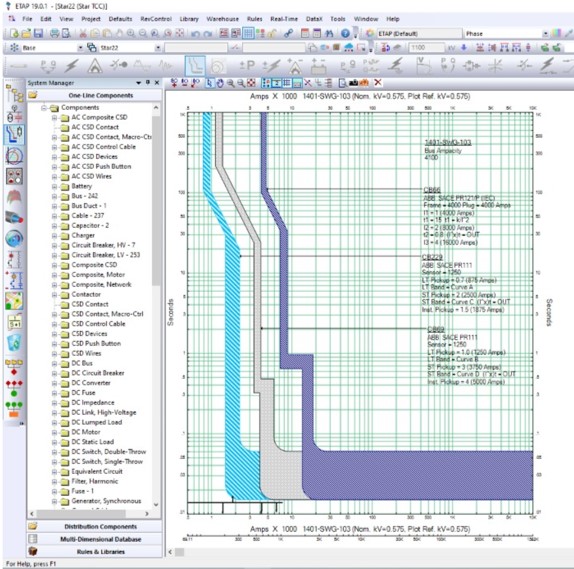Viewport: 574px width, 569px height.
Task: Toggle auto-hide pin on System Manager panel
Action: 148,82
